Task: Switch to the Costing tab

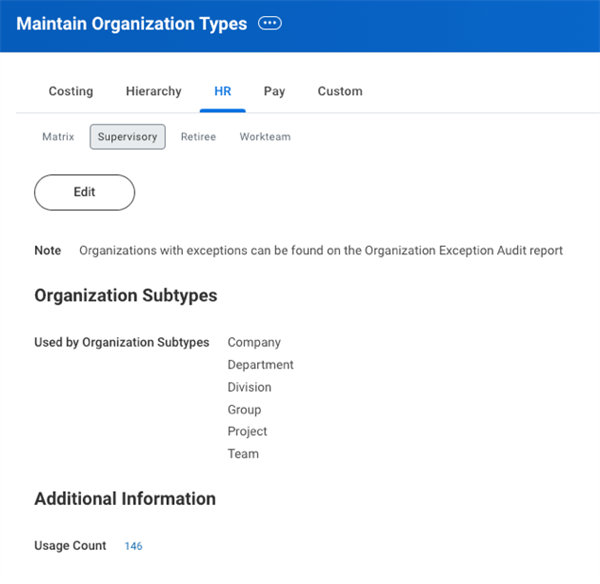Action: [x=71, y=91]
